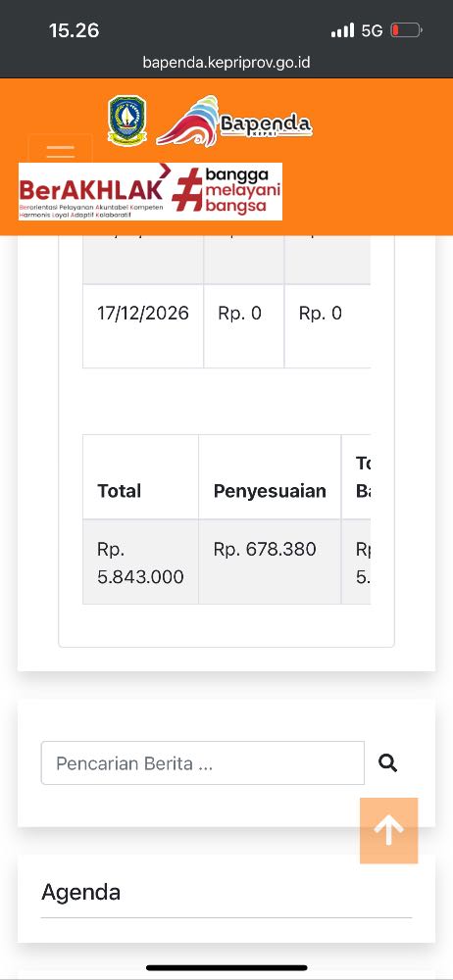Tap the bapenda.kepriprov.go.id address bar
Viewport: 453px width, 980px height.
click(x=226, y=63)
